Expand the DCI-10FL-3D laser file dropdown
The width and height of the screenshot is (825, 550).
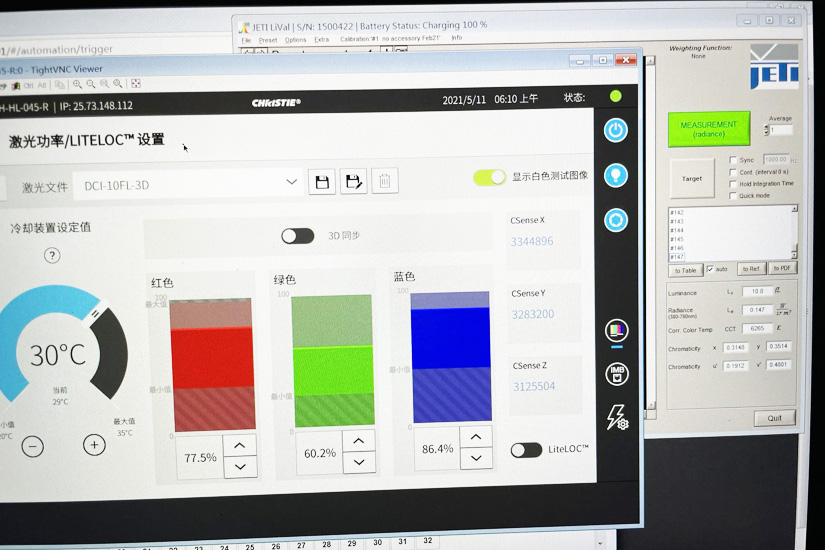292,182
